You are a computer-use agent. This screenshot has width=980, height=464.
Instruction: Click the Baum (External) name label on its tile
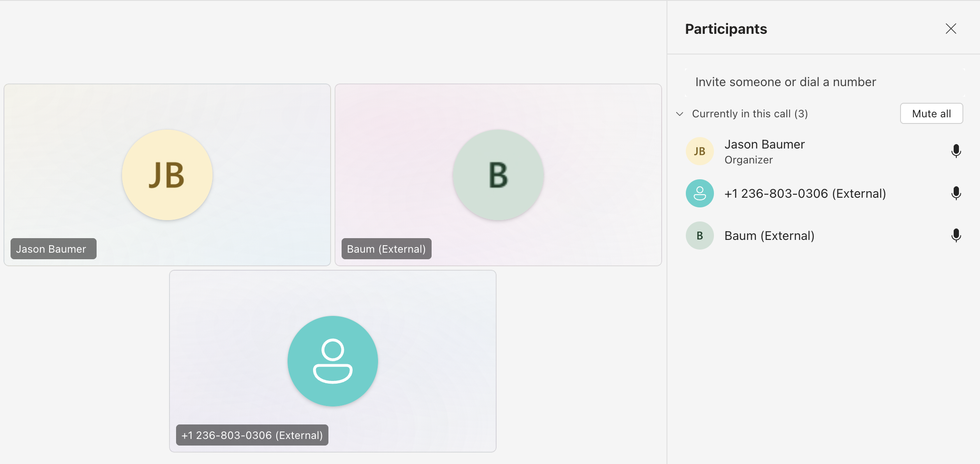(x=386, y=249)
